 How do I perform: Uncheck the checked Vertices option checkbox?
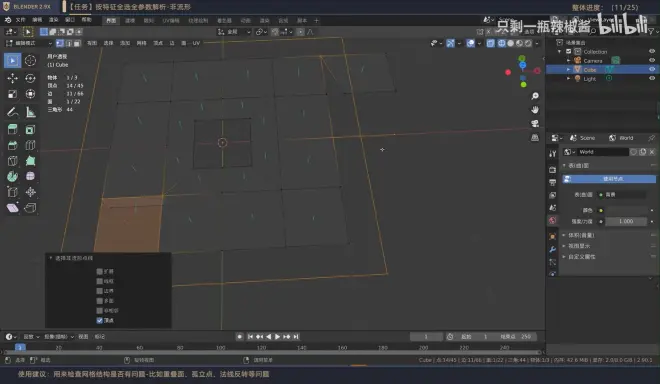click(x=100, y=320)
